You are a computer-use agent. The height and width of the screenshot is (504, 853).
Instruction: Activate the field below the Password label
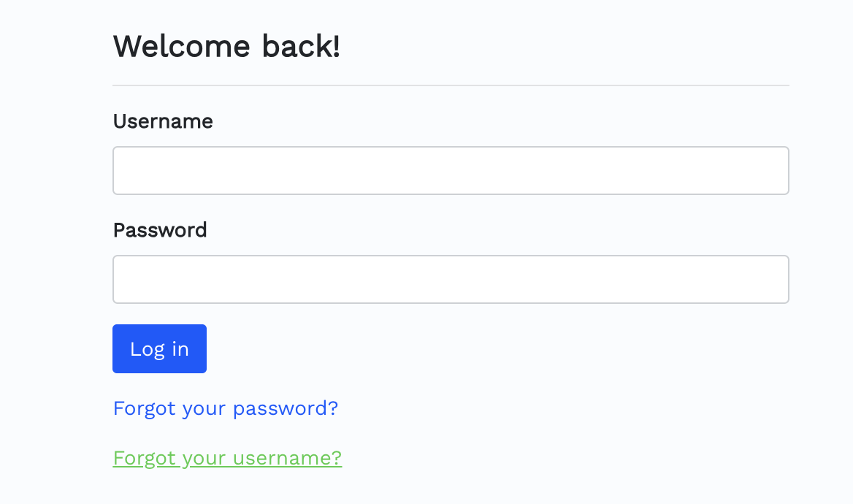tap(451, 279)
